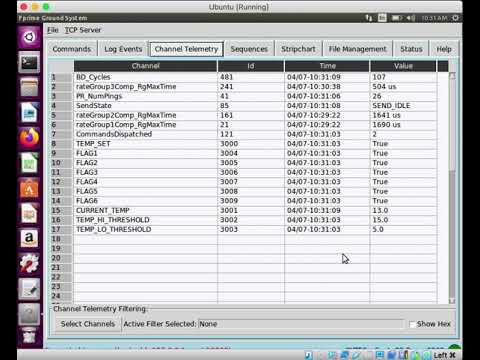Image resolution: width=480 pixels, height=360 pixels.
Task: Launch the Terminal from the dock
Action: tap(29, 62)
